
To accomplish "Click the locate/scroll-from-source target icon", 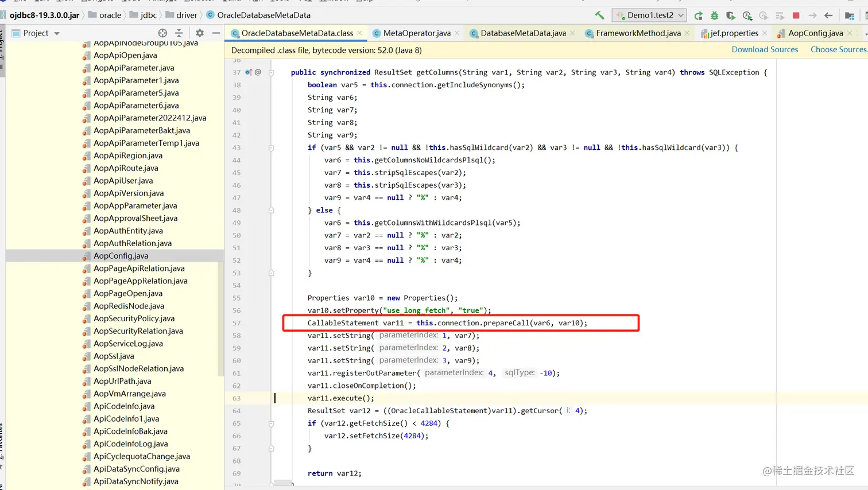I will 162,33.
